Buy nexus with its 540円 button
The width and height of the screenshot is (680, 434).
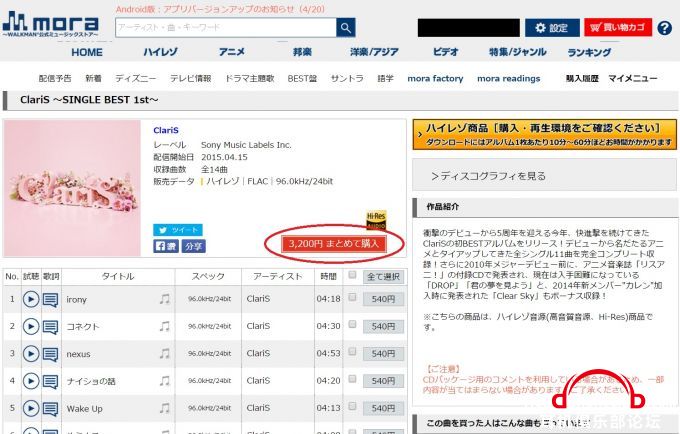383,354
